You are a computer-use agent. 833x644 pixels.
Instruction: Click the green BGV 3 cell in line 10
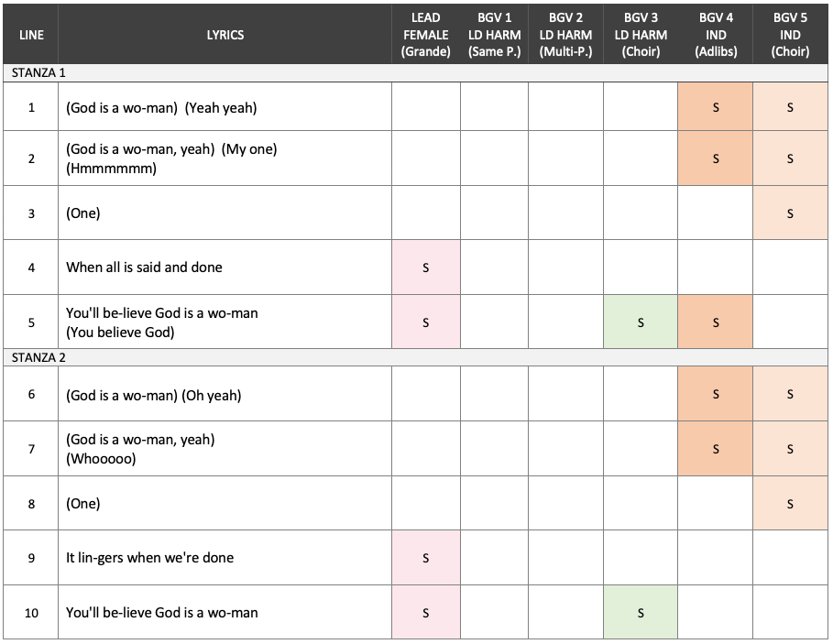(641, 612)
